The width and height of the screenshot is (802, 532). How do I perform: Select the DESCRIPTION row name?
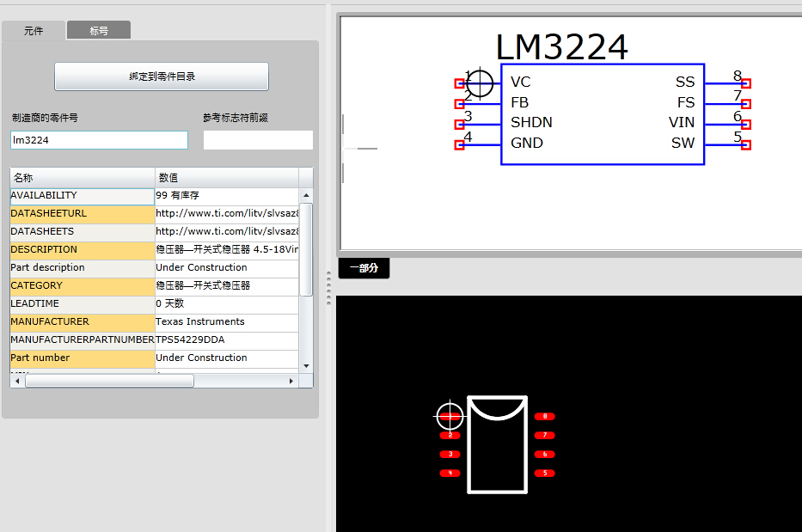[x=83, y=249]
